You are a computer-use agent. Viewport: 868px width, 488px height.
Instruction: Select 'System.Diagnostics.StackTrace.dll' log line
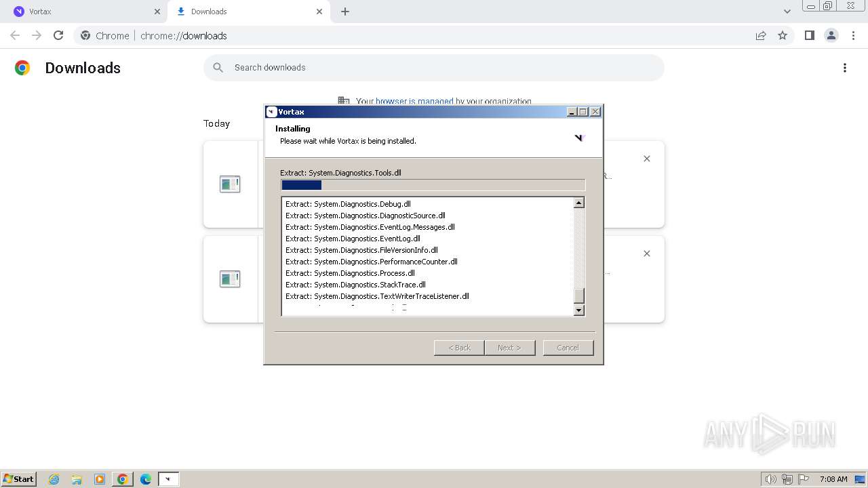point(355,285)
